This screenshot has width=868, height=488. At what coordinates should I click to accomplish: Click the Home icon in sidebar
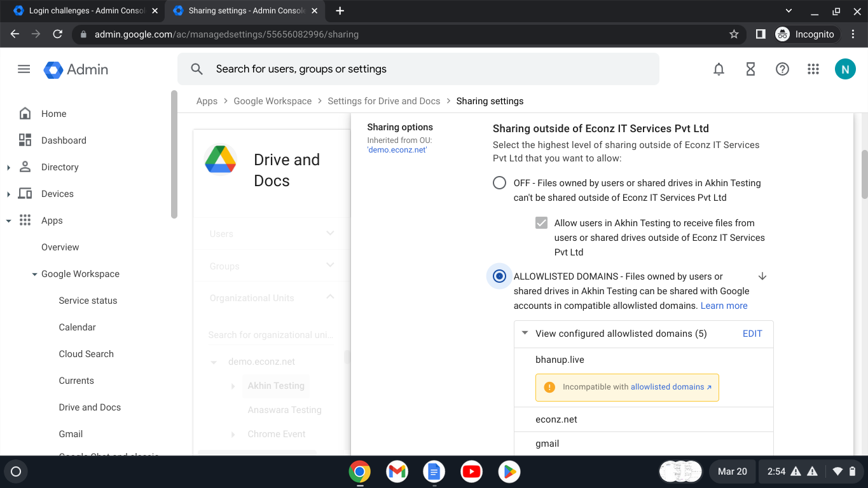[x=25, y=114]
